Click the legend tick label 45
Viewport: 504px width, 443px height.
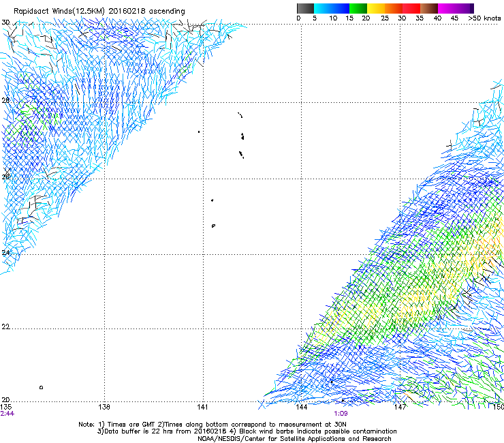(454, 18)
